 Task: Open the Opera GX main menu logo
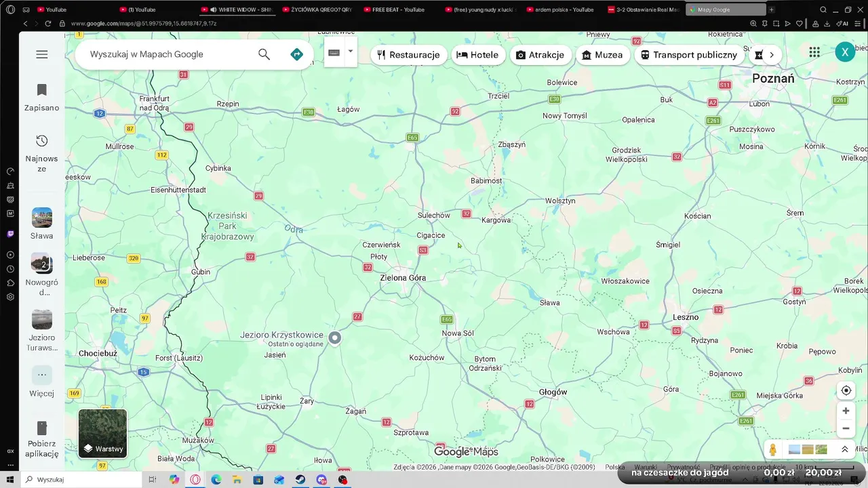[x=10, y=9]
